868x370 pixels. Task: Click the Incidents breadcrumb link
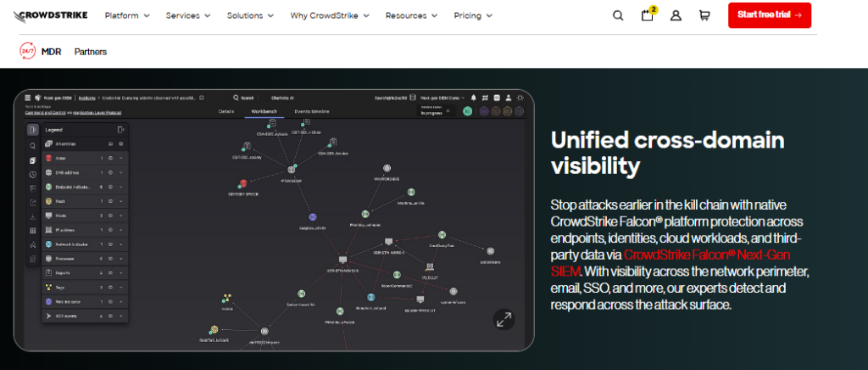click(x=86, y=98)
